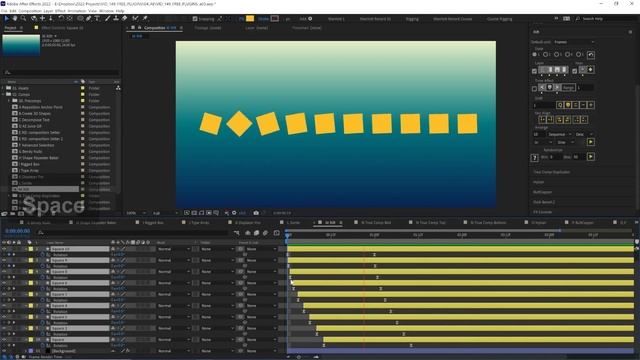
Task: Select the Background layer in timeline
Action: click(x=64, y=351)
